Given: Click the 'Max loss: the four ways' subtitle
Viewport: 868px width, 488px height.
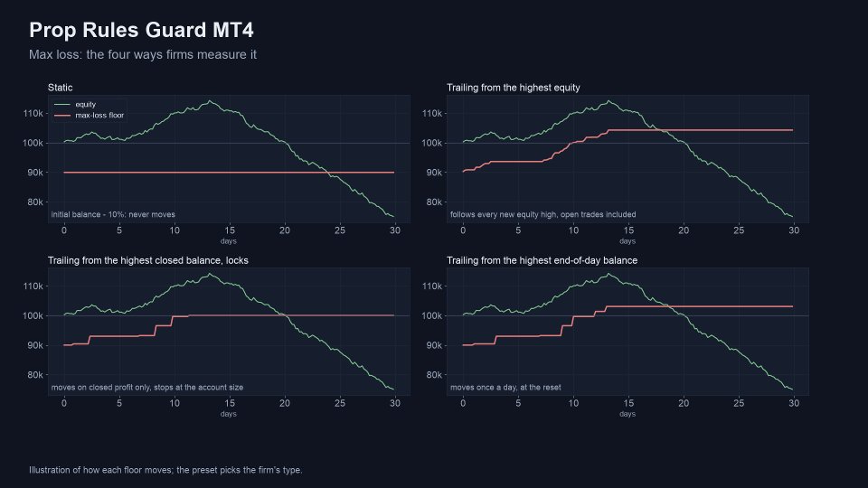Looking at the screenshot, I should pos(143,55).
